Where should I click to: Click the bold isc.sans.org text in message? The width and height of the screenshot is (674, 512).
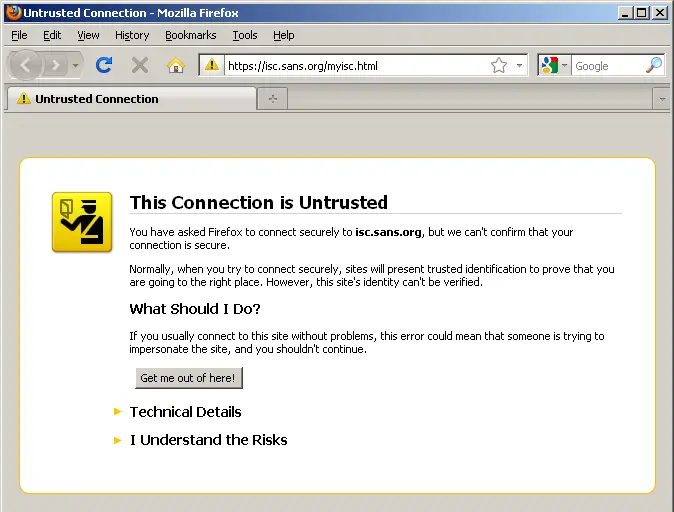[x=388, y=232]
